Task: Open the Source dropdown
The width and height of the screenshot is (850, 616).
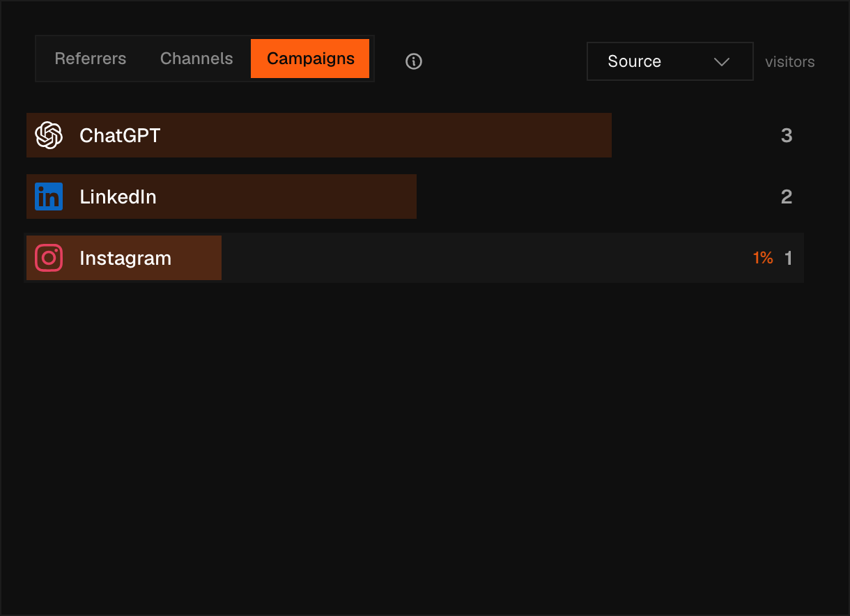Action: click(670, 61)
